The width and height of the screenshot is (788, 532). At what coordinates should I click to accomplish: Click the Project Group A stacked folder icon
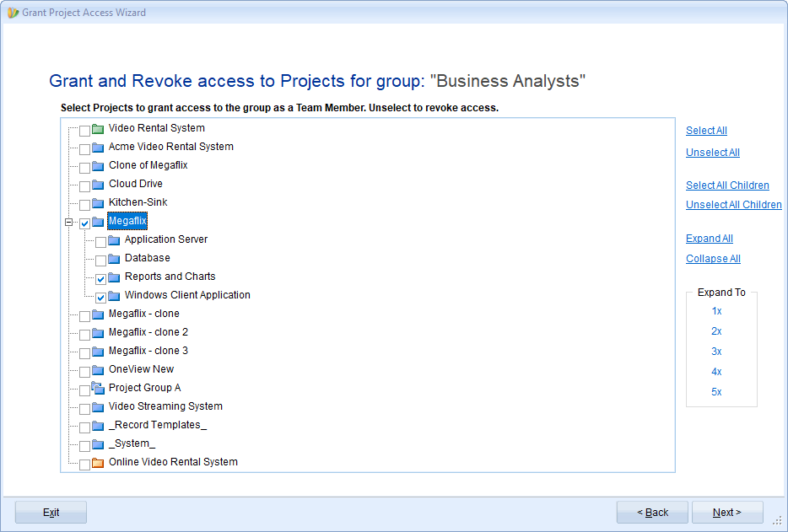coord(98,389)
